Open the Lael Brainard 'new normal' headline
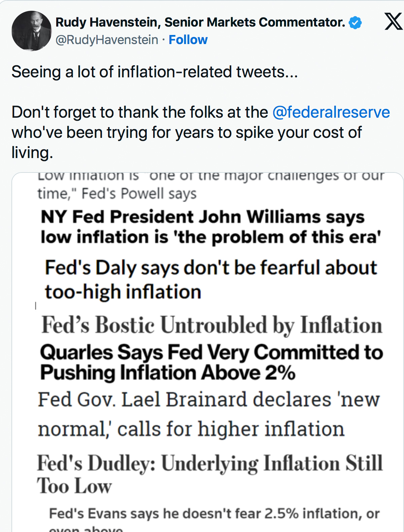 (208, 414)
